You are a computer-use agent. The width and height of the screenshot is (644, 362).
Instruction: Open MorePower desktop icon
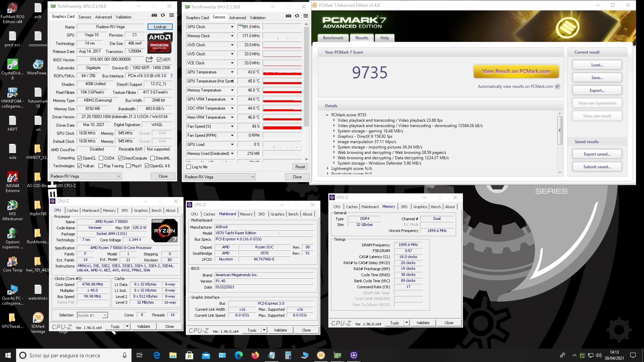click(x=38, y=67)
